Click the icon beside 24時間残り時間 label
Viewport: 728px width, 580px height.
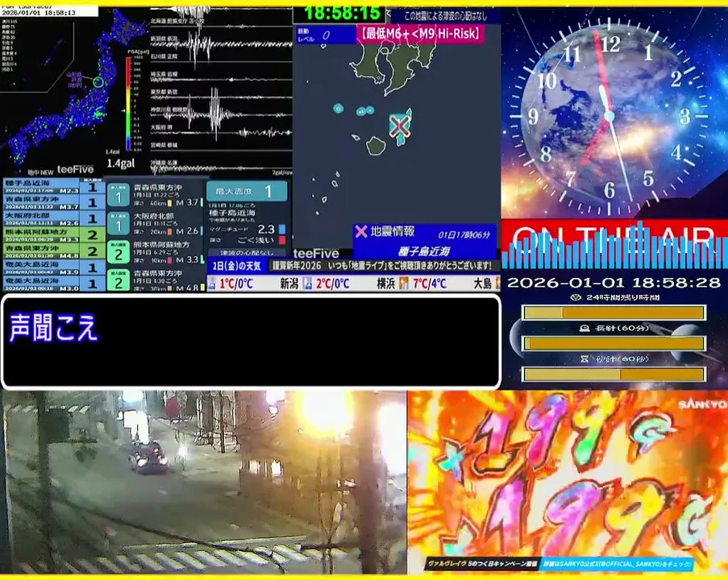point(576,297)
